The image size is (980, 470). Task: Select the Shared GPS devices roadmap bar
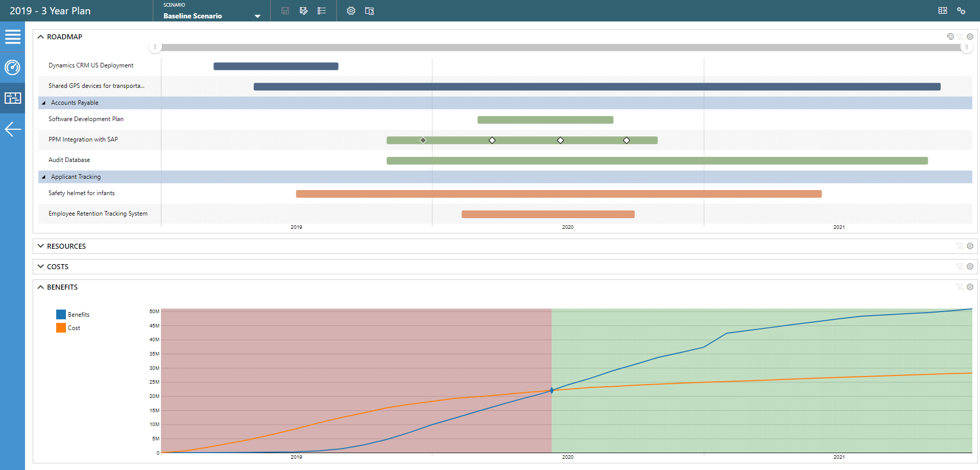597,87
